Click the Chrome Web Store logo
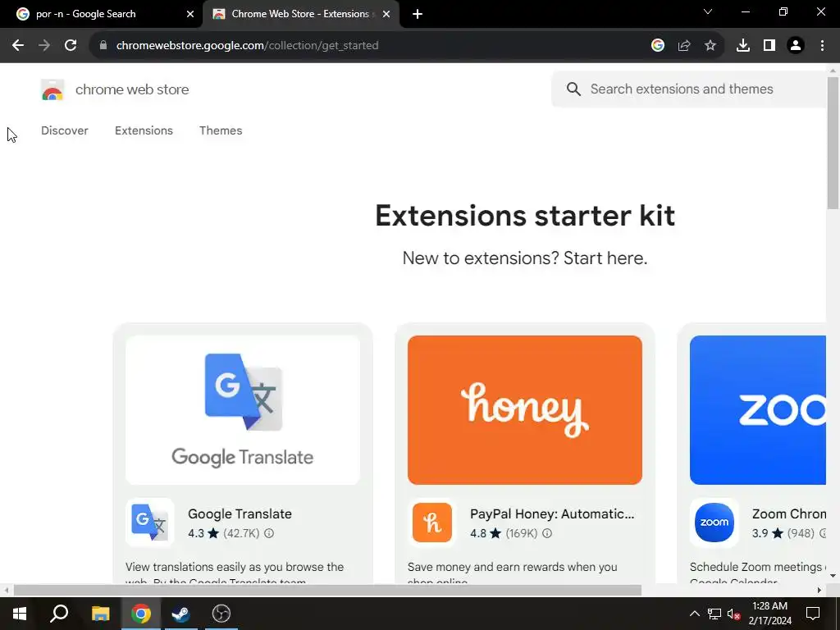Screen dimensions: 840x630 click(x=52, y=90)
